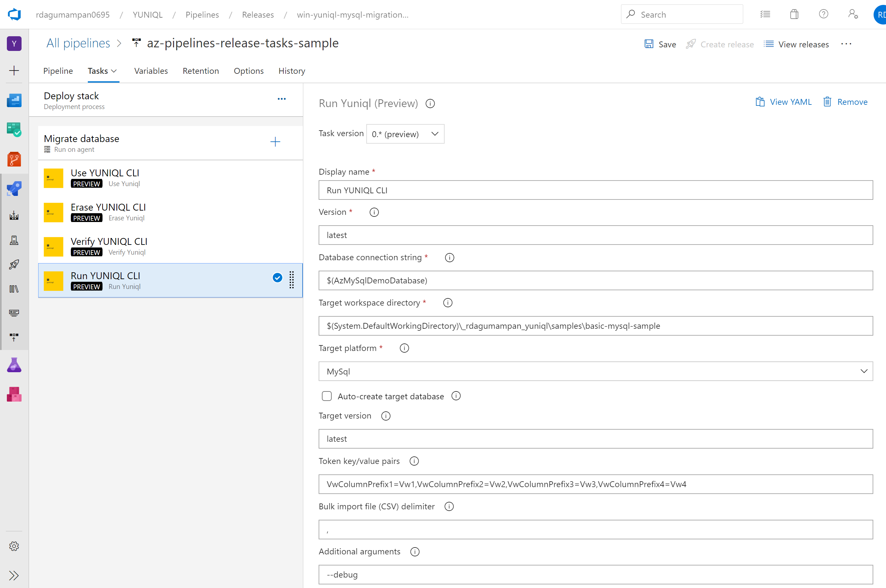Open the work items list icon in header
Viewport: 886px width, 588px height.
coord(765,14)
